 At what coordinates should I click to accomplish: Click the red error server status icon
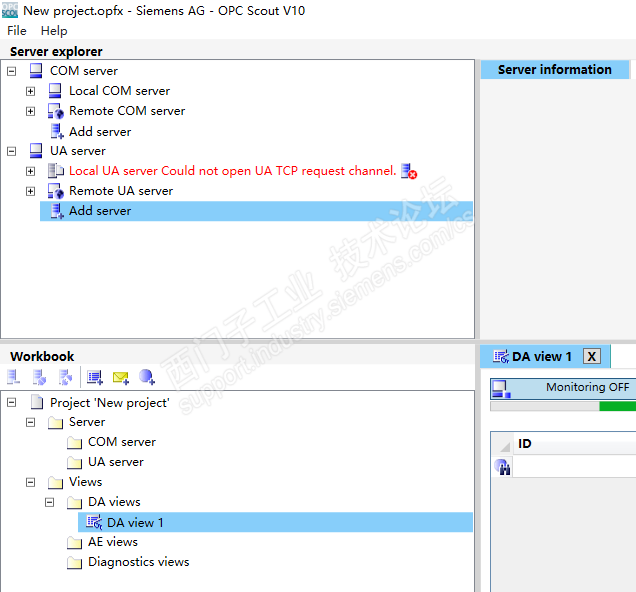409,171
